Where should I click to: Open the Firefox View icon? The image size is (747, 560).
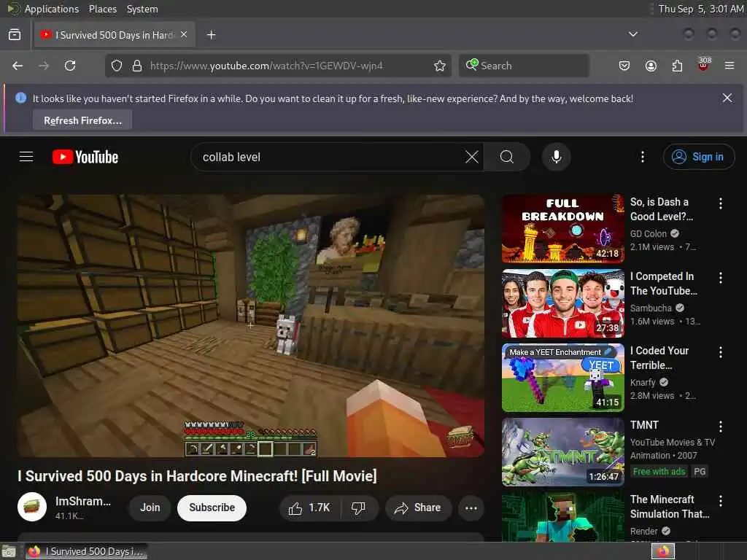(x=15, y=35)
